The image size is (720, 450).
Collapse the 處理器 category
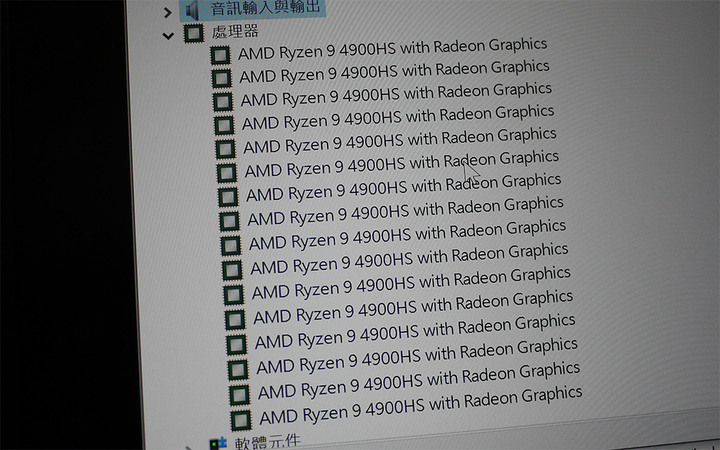point(168,35)
